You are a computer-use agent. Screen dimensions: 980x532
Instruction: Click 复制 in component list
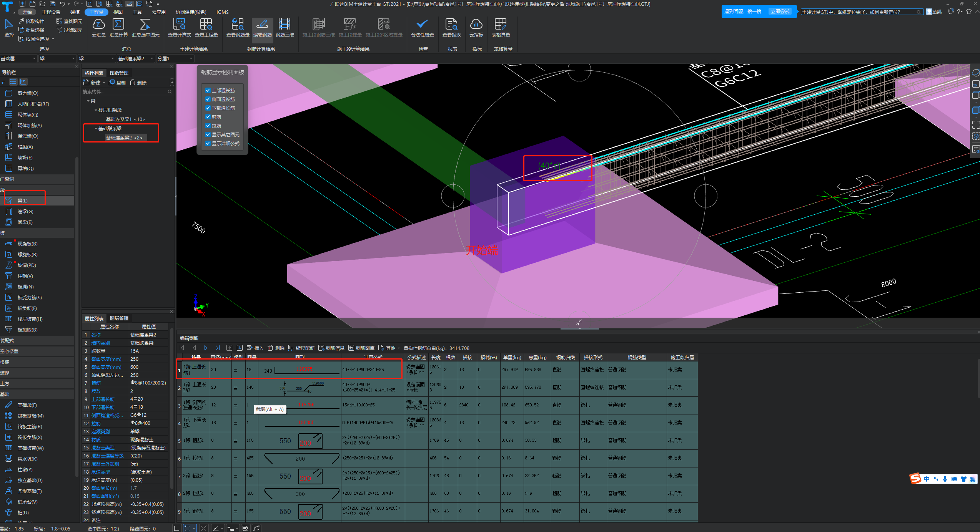pos(117,83)
